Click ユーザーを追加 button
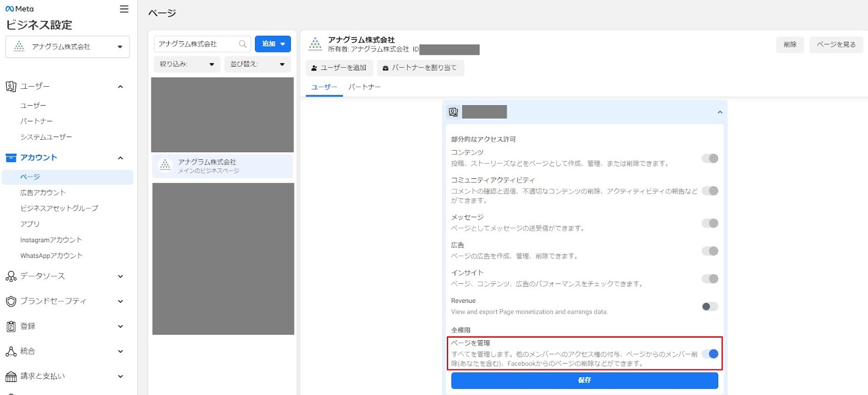The height and width of the screenshot is (395, 868). point(340,68)
